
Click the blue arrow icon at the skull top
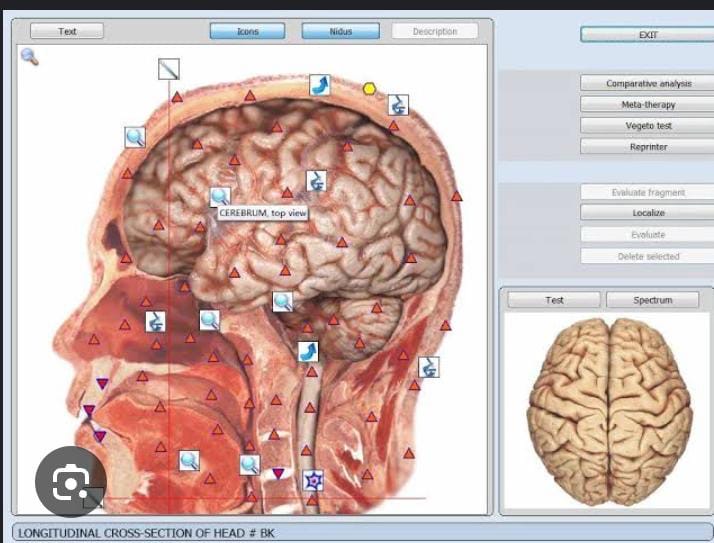319,84
